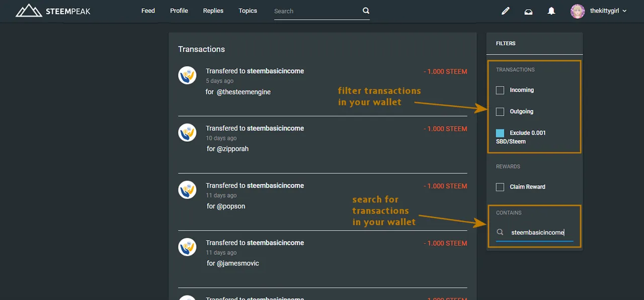Enable the Outgoing transactions checkbox

tap(500, 112)
